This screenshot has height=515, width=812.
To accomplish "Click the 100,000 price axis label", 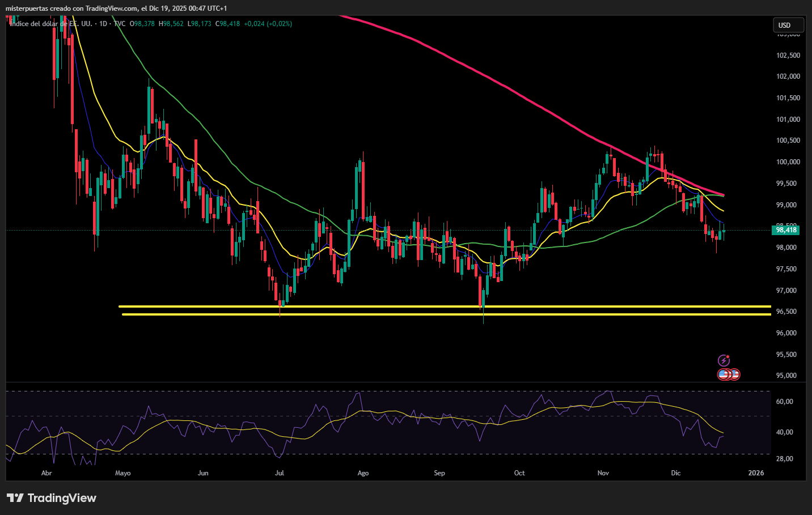I will [x=788, y=162].
